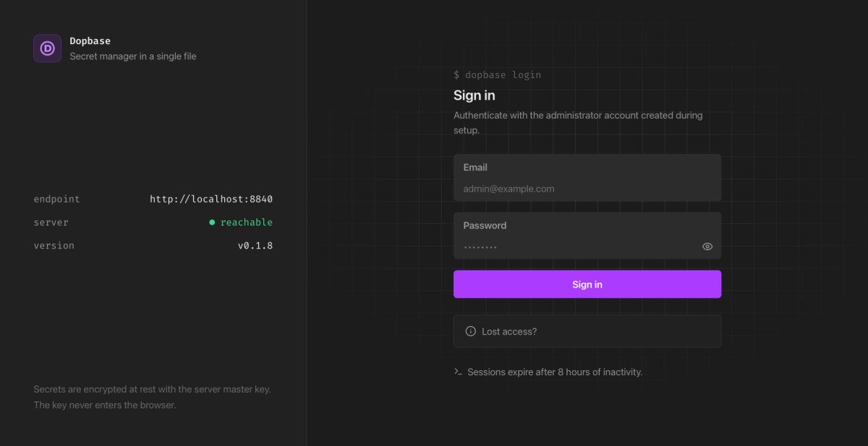Click 'The key never enters the browser' text
The image size is (868, 446).
[x=105, y=405]
